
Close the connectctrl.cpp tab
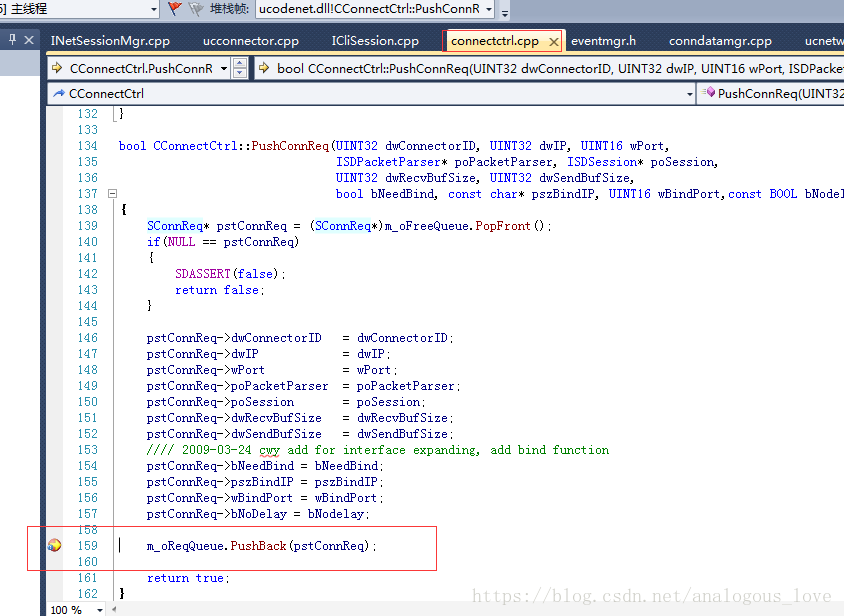(553, 41)
